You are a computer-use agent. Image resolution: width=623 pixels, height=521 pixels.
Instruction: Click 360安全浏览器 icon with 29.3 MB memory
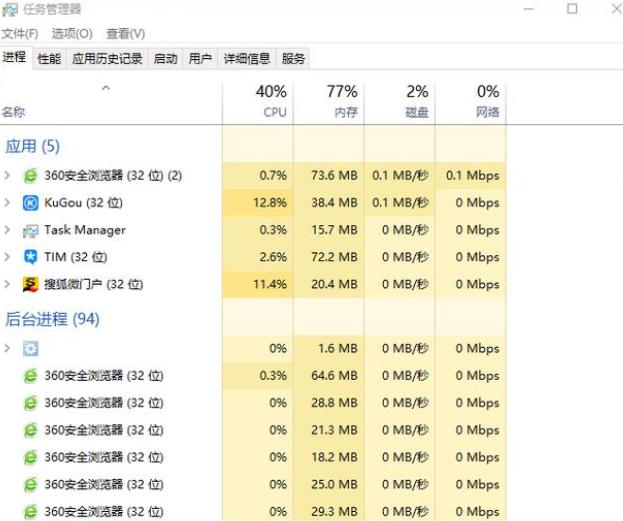point(31,511)
